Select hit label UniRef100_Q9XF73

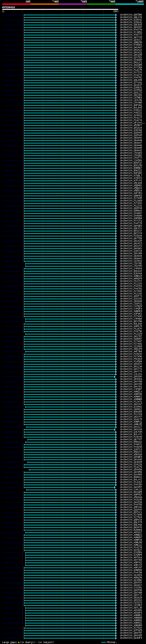coord(131,296)
